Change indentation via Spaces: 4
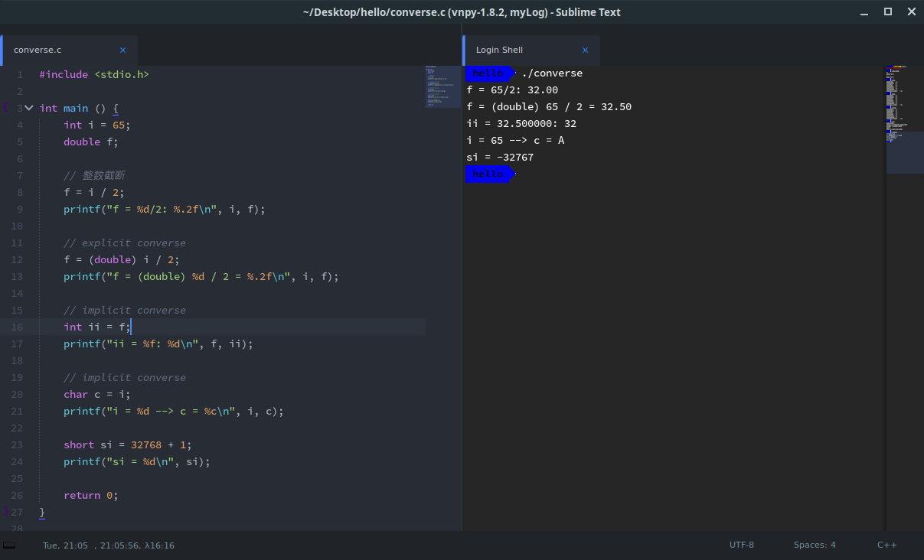The width and height of the screenshot is (924, 560). pos(815,545)
